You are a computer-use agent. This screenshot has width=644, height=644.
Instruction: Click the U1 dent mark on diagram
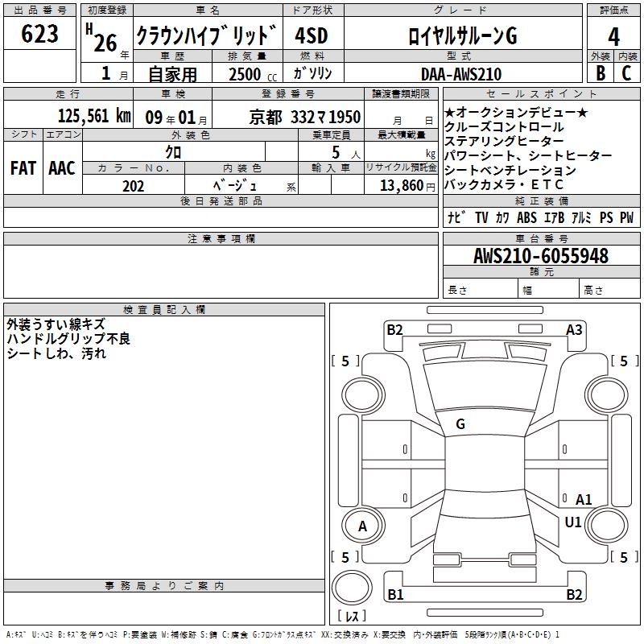click(573, 522)
